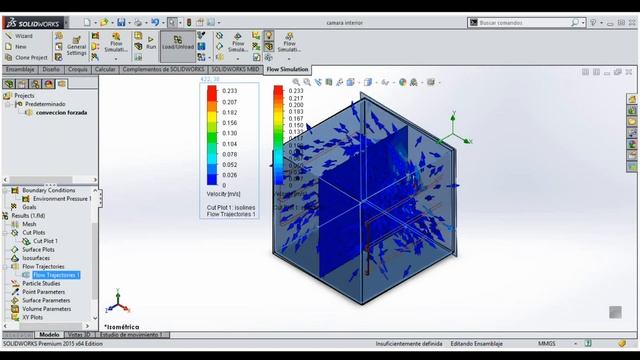The width and height of the screenshot is (640, 360).
Task: Open the SOLIDWORKS MBD tab
Action: (235, 69)
